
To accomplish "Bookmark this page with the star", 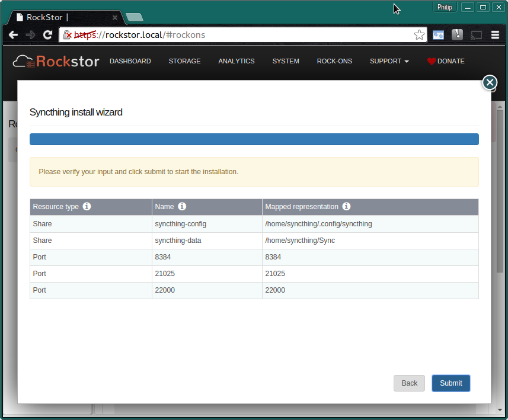I will pos(419,34).
